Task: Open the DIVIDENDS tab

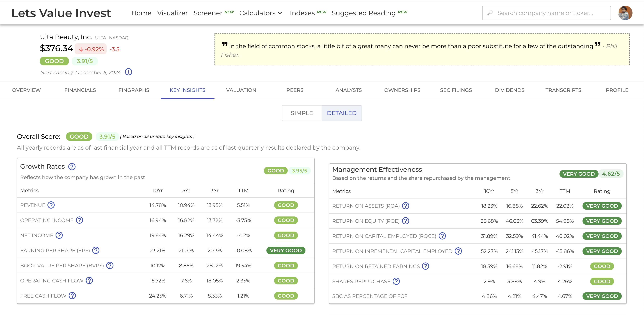Action: [510, 90]
